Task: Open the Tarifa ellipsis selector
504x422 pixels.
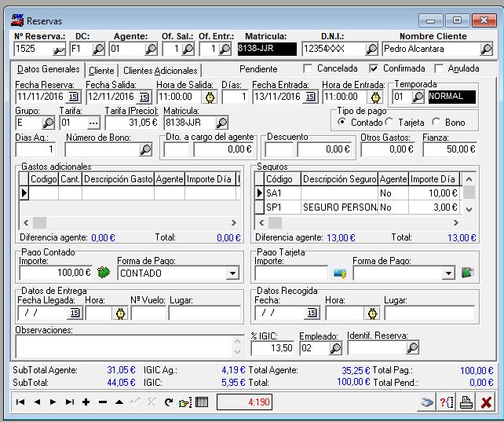Action: tap(93, 123)
